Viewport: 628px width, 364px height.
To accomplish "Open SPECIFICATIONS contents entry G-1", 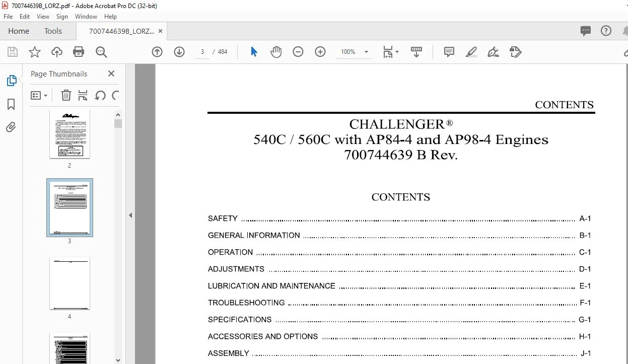I will (x=399, y=320).
